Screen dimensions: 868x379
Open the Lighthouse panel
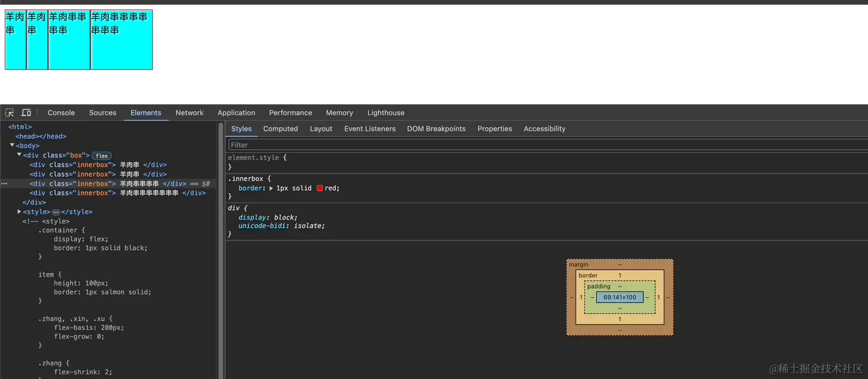click(385, 113)
